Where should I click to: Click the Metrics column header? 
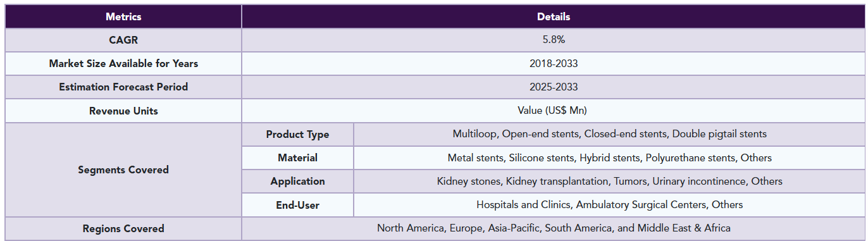[x=123, y=16]
